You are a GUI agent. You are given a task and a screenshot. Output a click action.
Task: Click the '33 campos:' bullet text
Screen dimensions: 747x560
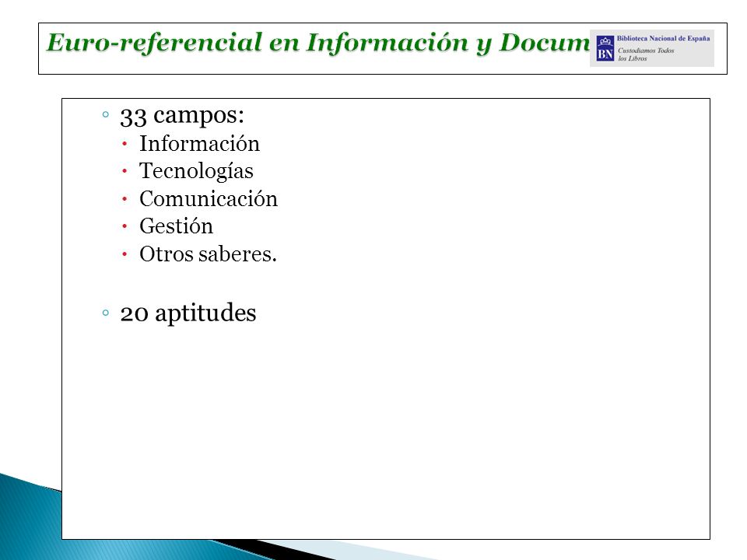tap(182, 116)
